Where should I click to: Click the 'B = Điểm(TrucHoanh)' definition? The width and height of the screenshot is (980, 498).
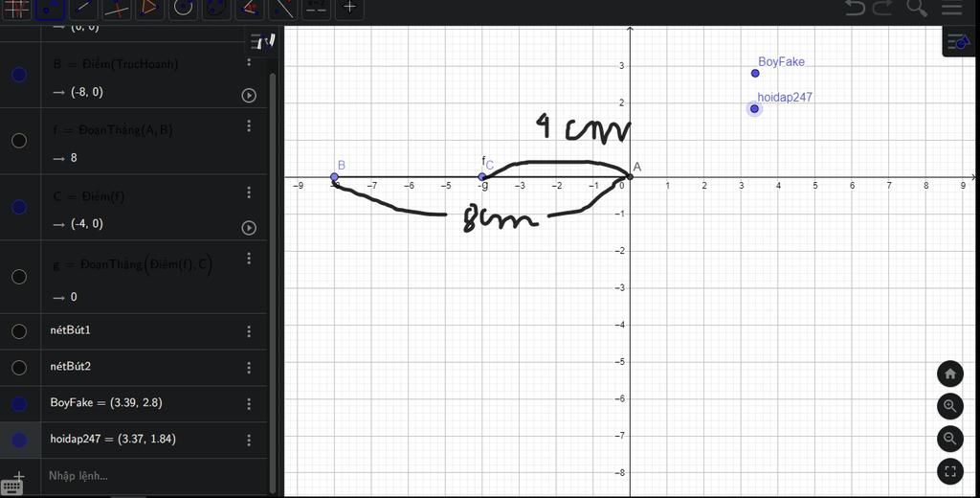[x=116, y=64]
